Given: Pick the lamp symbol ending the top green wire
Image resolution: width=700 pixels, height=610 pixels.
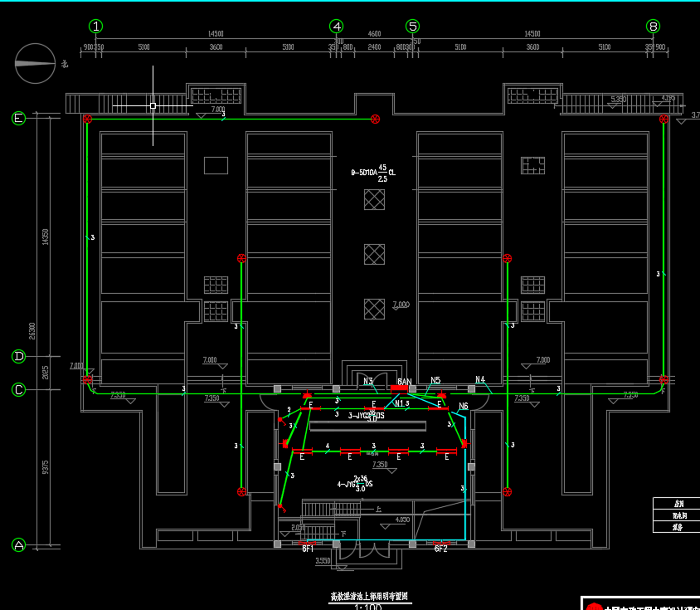Looking at the screenshot, I should [x=376, y=119].
